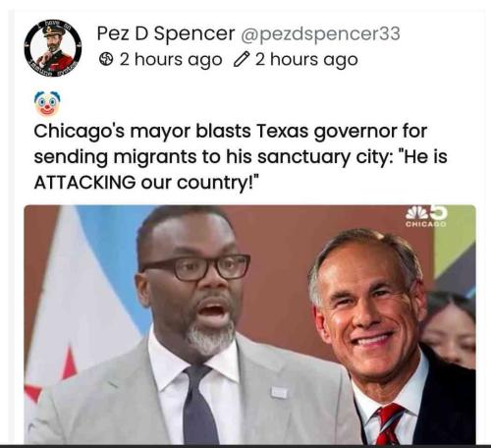Screen dimensions: 491x448
Task: Click the red striped tie
Action: (x=388, y=424)
